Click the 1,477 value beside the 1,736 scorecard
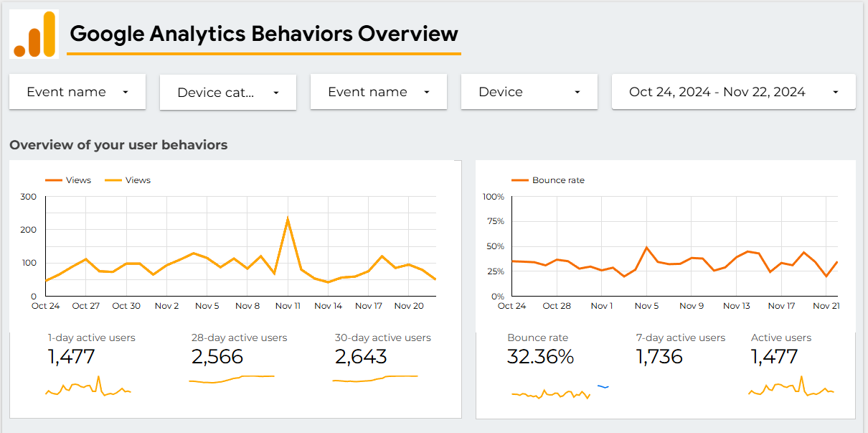Viewport: 868px width, 433px height. [775, 357]
